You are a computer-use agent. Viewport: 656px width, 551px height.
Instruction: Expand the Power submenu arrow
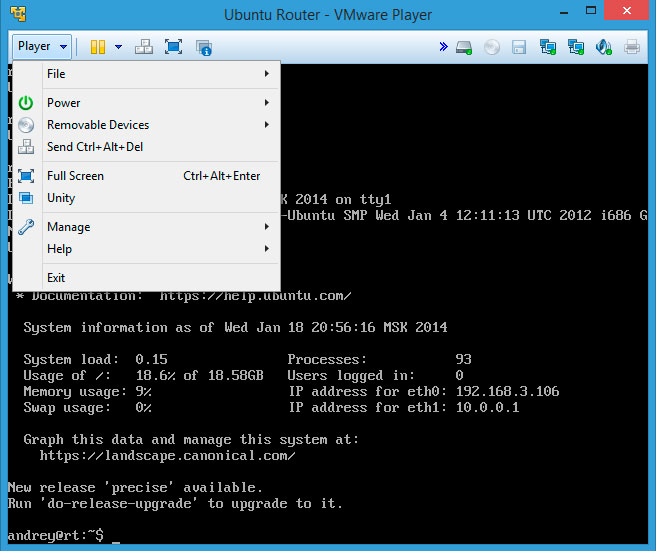click(x=267, y=103)
